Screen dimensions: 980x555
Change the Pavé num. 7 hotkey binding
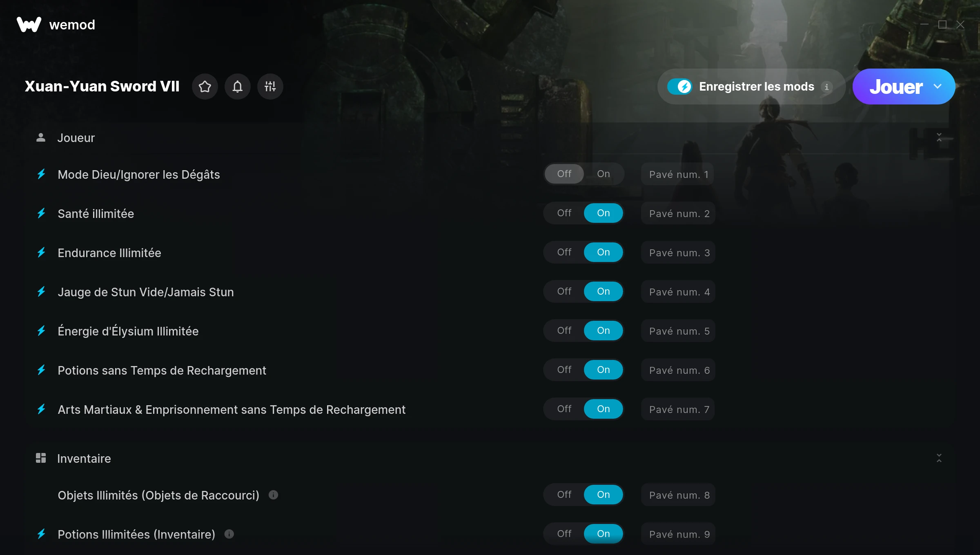(679, 409)
